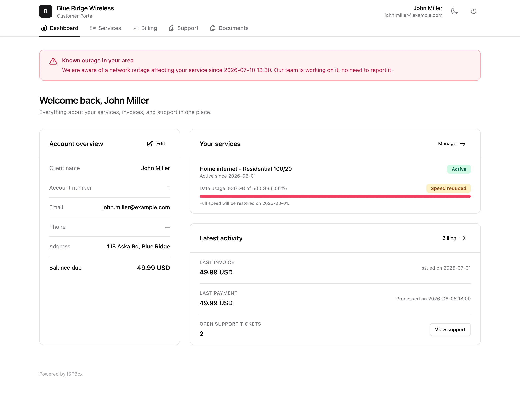520x420 pixels.
Task: Click Manage services link
Action: [452, 143]
